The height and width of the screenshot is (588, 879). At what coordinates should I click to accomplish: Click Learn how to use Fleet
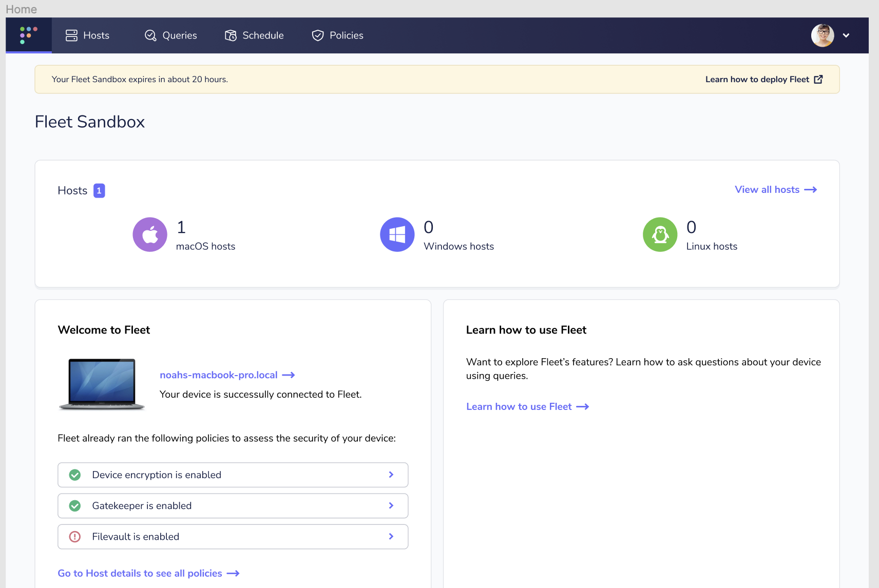(519, 406)
